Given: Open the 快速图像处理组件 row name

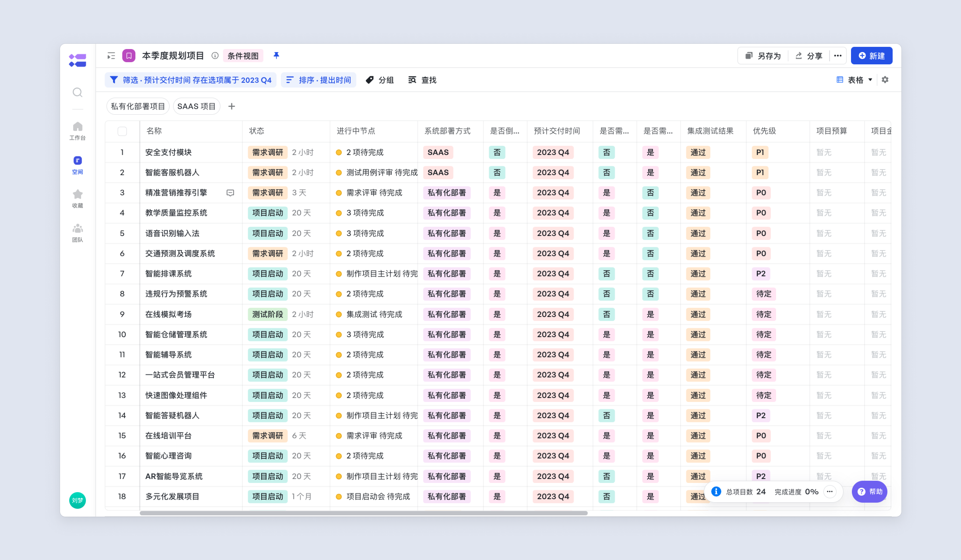Looking at the screenshot, I should tap(176, 395).
